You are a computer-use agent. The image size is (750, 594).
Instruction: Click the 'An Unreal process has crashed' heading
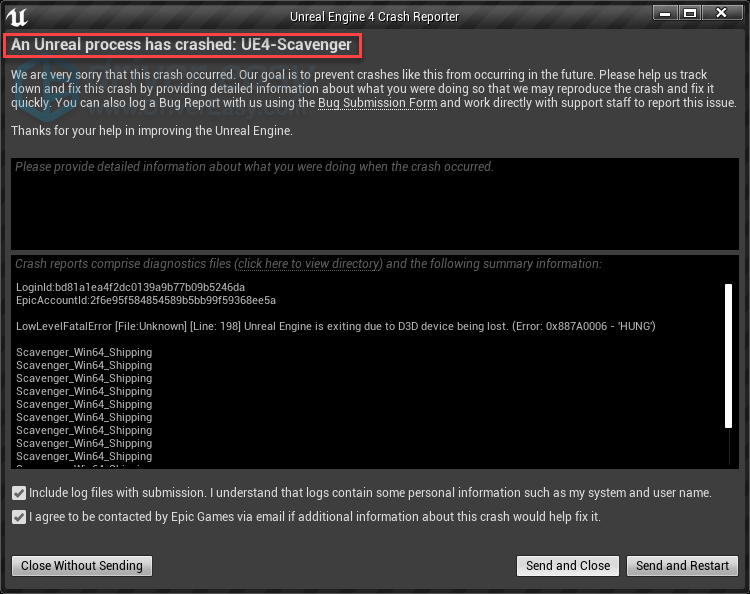(181, 45)
